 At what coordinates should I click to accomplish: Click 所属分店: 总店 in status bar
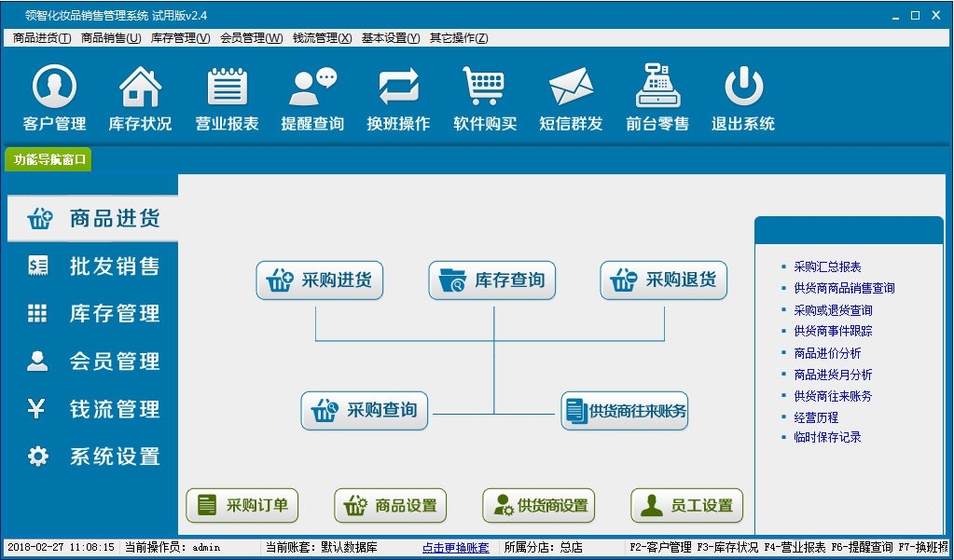tap(544, 547)
